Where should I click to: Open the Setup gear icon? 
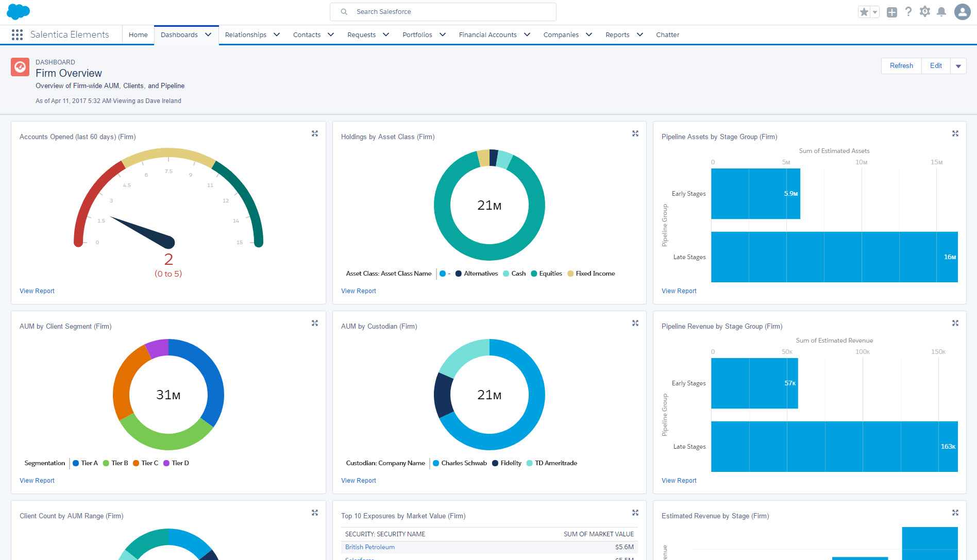(x=925, y=12)
